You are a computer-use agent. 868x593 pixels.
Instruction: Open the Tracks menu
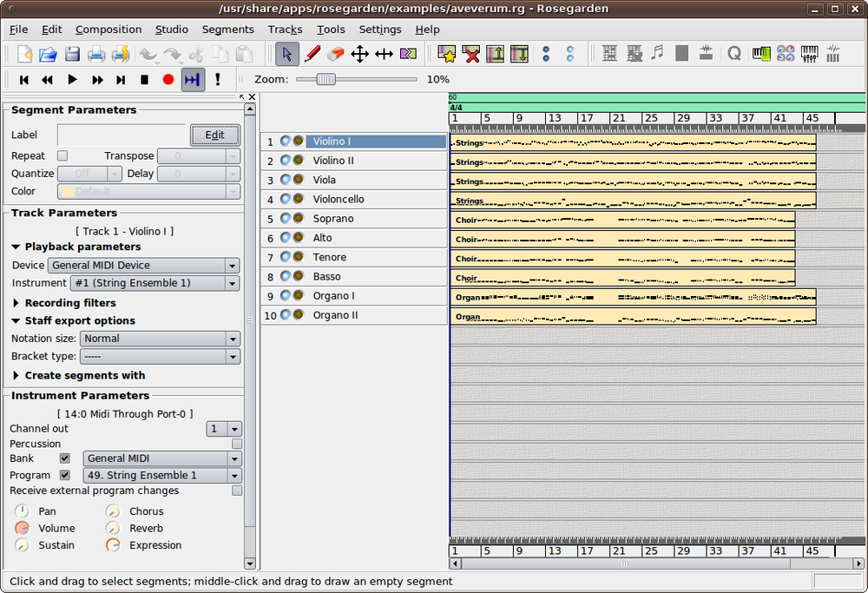(x=285, y=29)
